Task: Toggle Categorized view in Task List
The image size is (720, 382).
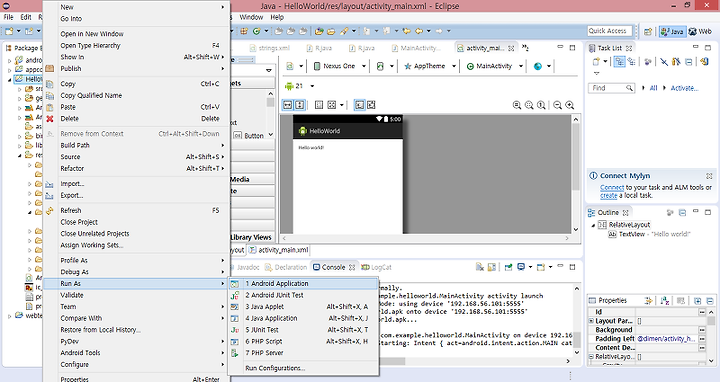Action: tap(619, 62)
